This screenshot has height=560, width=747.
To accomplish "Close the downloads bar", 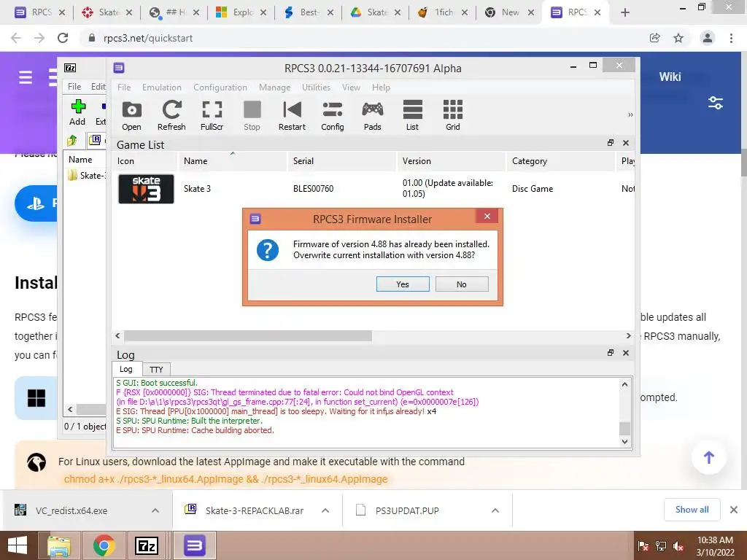I will pyautogui.click(x=734, y=510).
